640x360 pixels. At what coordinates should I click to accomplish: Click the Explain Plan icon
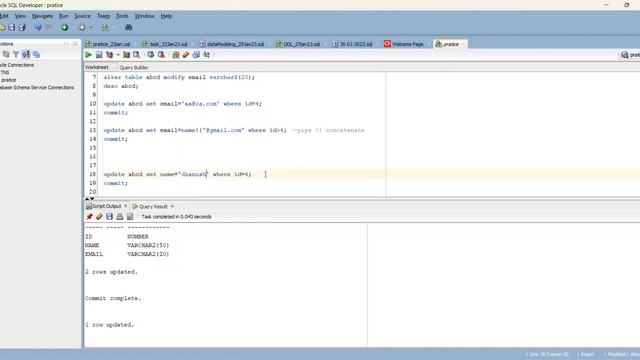109,55
